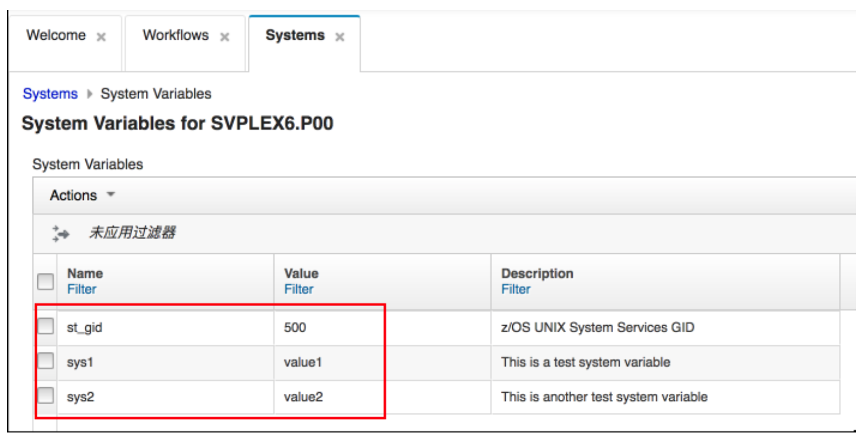Open the Name column Filter link
This screenshot has height=439, width=868.
point(81,289)
